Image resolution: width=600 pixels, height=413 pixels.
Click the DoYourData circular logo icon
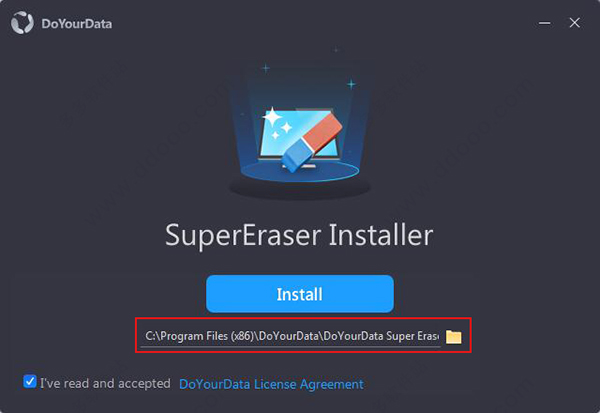[22, 23]
